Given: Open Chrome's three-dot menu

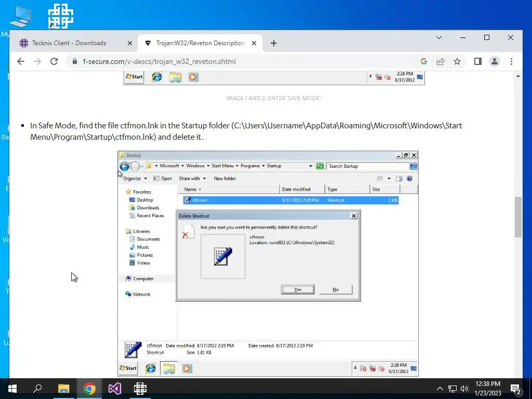Looking at the screenshot, I should (x=511, y=61).
